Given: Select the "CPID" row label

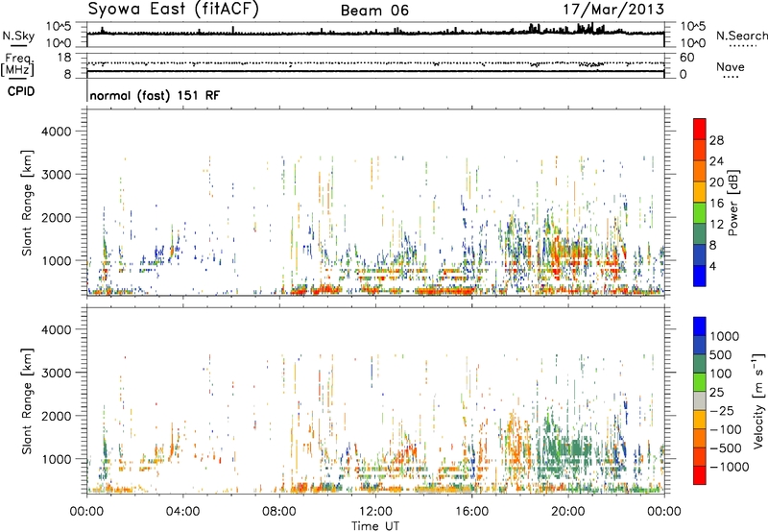Looking at the screenshot, I should 21,91.
